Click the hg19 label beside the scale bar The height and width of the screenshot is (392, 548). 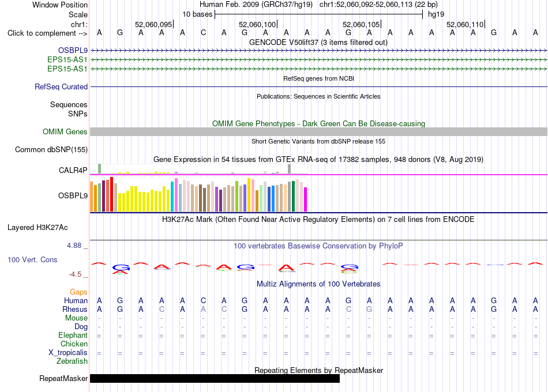(x=436, y=14)
